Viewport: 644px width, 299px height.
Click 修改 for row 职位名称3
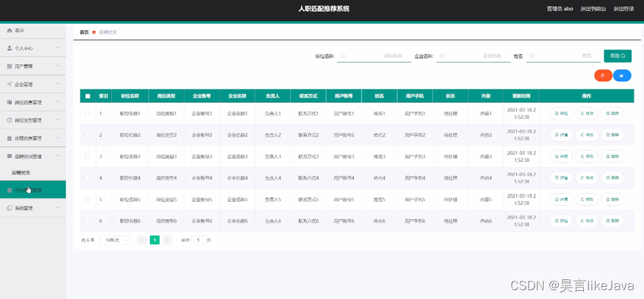click(x=587, y=156)
